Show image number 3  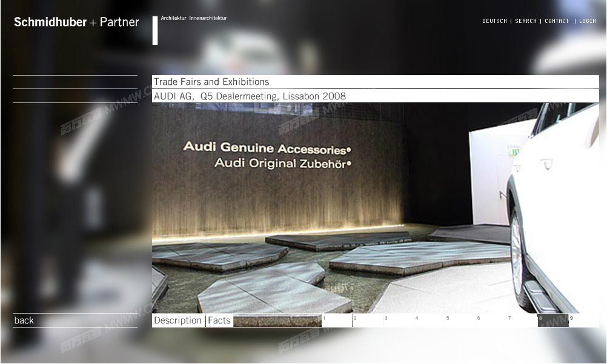click(x=399, y=320)
